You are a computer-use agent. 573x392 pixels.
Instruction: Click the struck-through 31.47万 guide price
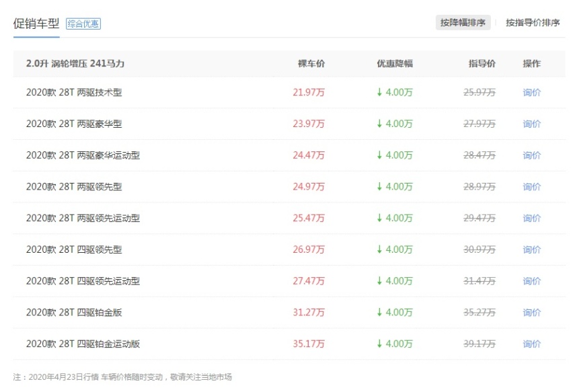click(480, 281)
